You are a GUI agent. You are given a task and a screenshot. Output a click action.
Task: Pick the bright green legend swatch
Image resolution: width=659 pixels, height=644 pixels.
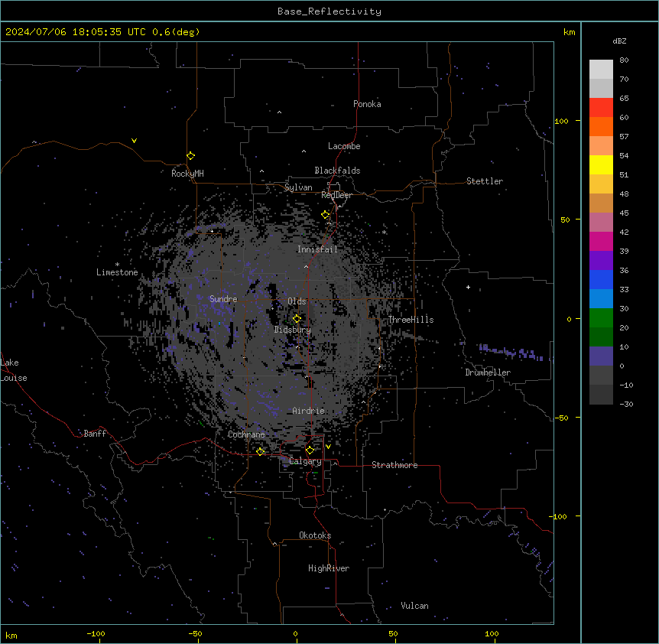pos(601,318)
